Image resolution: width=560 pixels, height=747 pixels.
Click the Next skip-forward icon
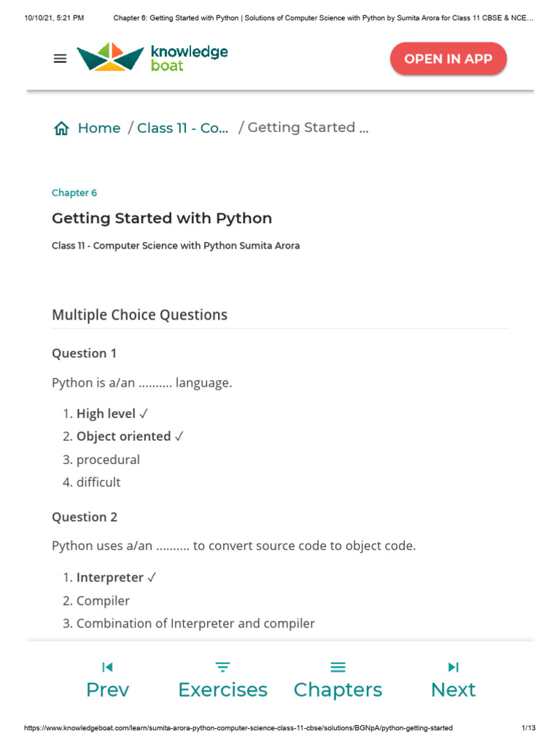pos(453,667)
